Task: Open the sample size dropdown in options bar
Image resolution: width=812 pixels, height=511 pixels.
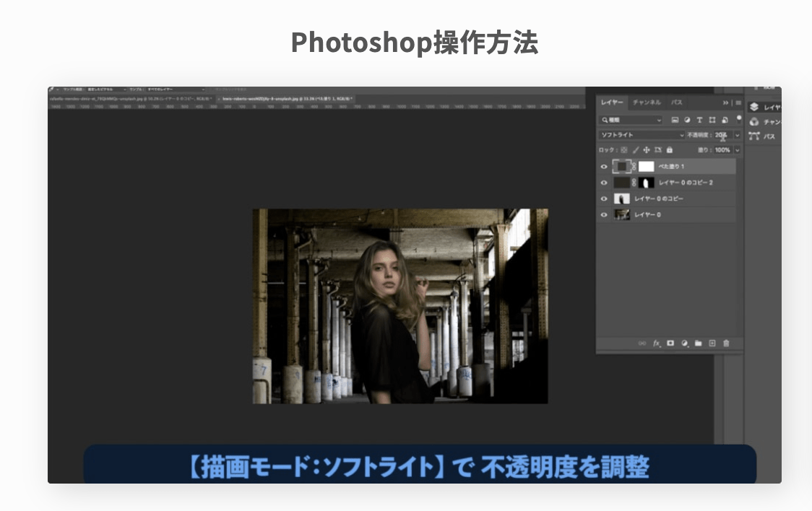Action: [105, 89]
